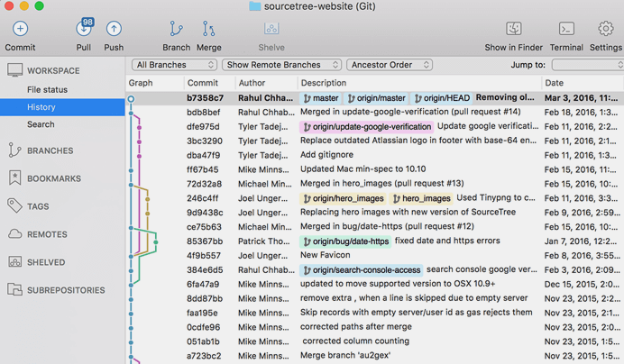
Task: Select commit 'Add gitignore'
Action: click(x=375, y=155)
